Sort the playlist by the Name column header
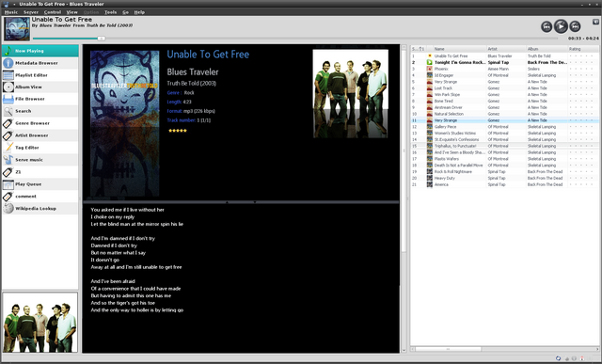 point(460,49)
